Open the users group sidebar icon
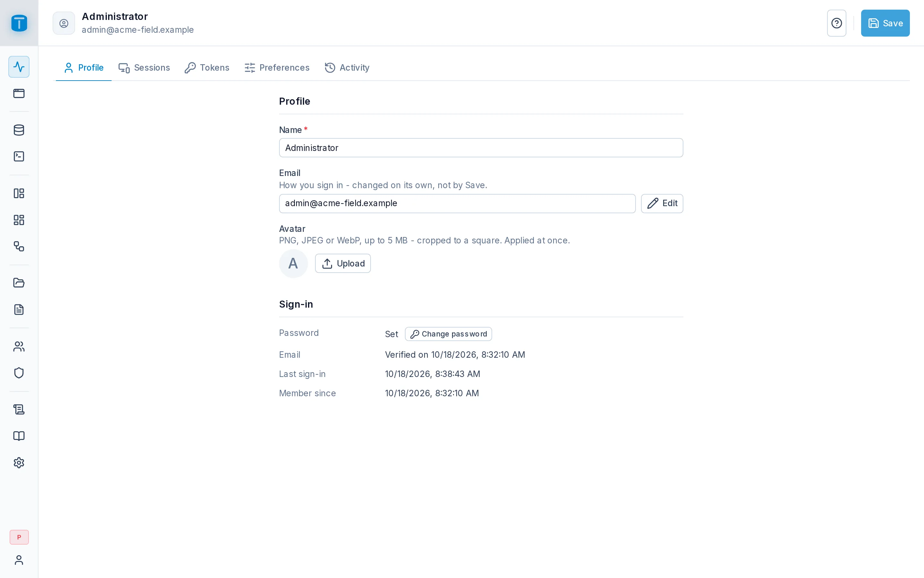Image resolution: width=924 pixels, height=578 pixels. click(x=19, y=346)
